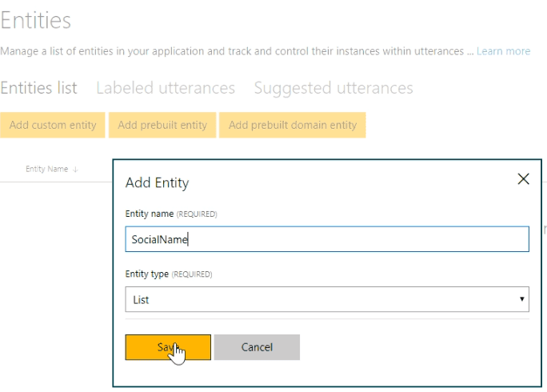Viewport: 547px width, 392px height.
Task: Click Add custom entity button
Action: coord(53,125)
